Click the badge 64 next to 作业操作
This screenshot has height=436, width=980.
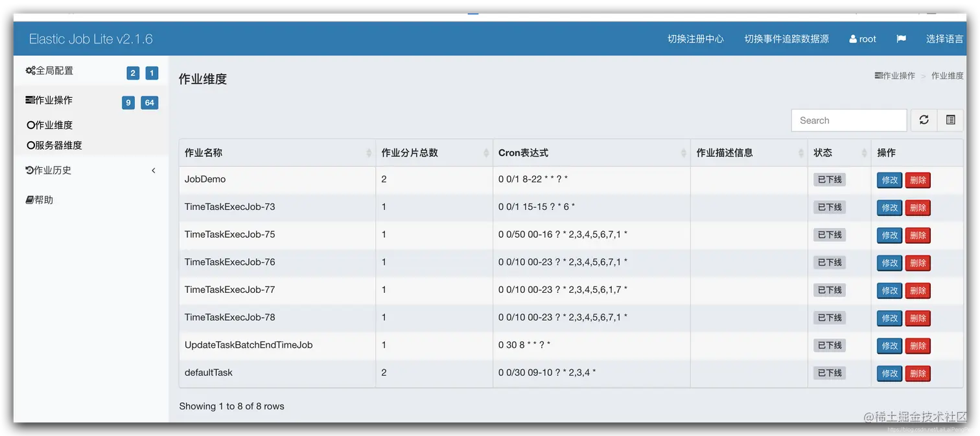(150, 103)
